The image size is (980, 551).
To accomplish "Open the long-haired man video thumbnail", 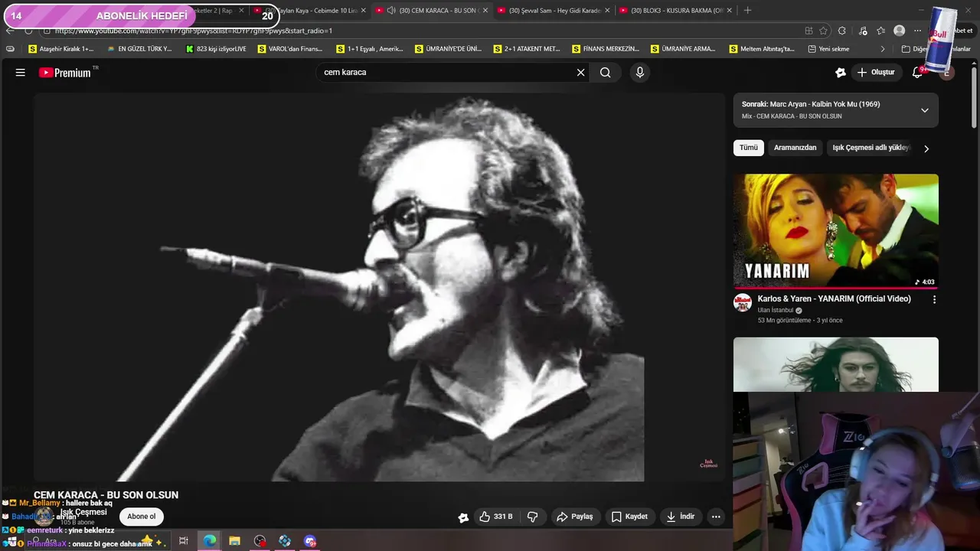I will pyautogui.click(x=836, y=364).
